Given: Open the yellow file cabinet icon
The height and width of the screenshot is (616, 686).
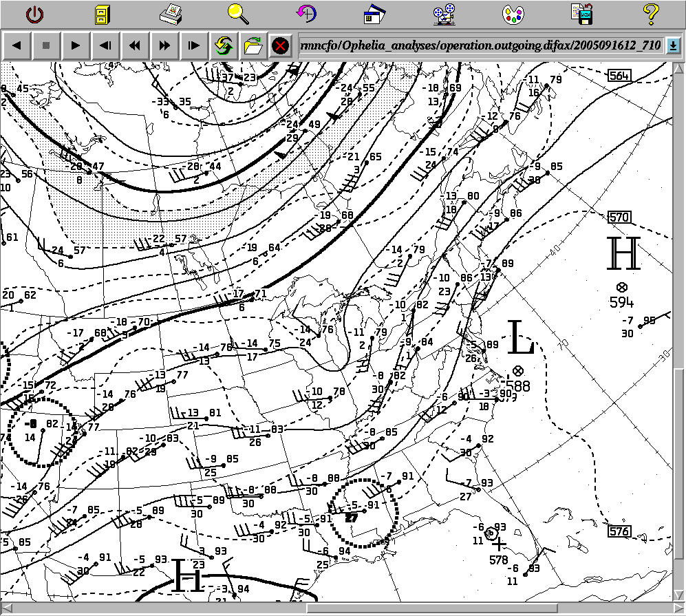Looking at the screenshot, I should [x=101, y=13].
